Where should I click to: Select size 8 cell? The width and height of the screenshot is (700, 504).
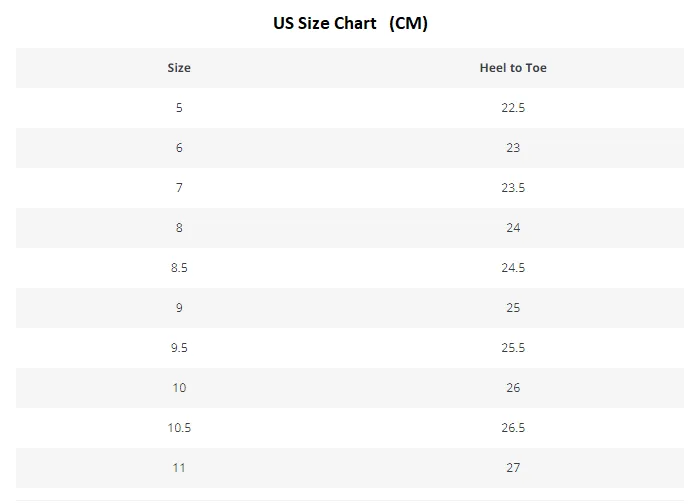pyautogui.click(x=179, y=228)
